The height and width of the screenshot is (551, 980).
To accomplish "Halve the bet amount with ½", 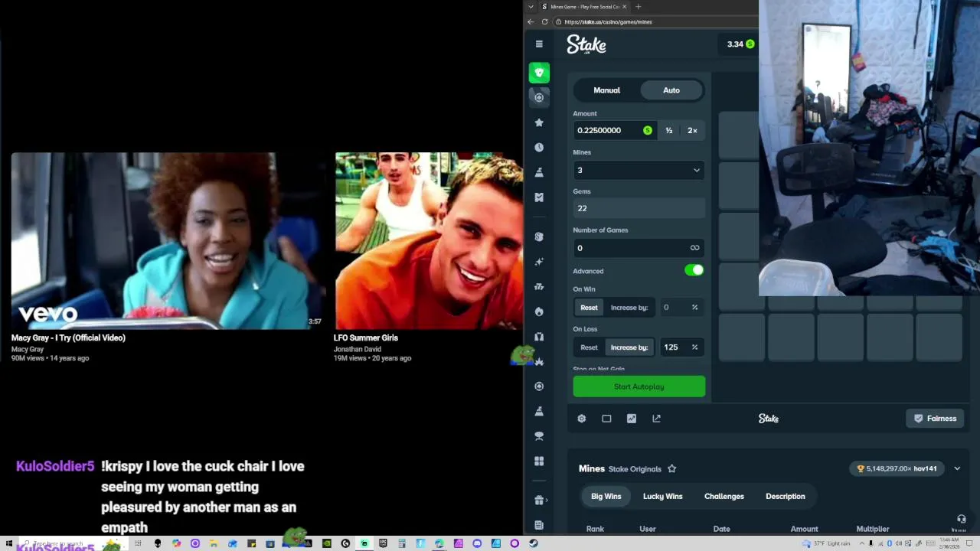I will (669, 130).
